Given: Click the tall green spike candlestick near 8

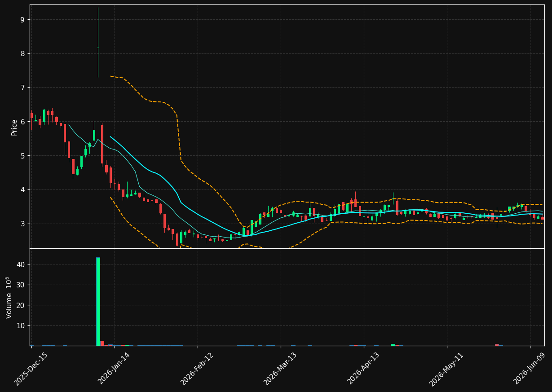Looking at the screenshot, I should (x=98, y=42).
